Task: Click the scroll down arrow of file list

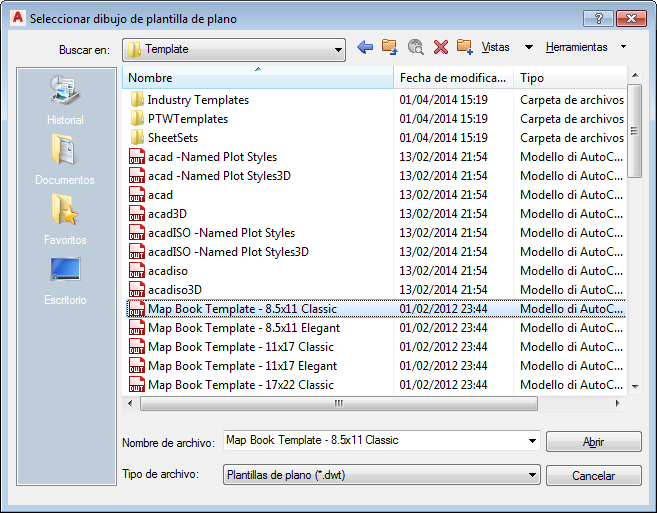Action: pyautogui.click(x=635, y=386)
